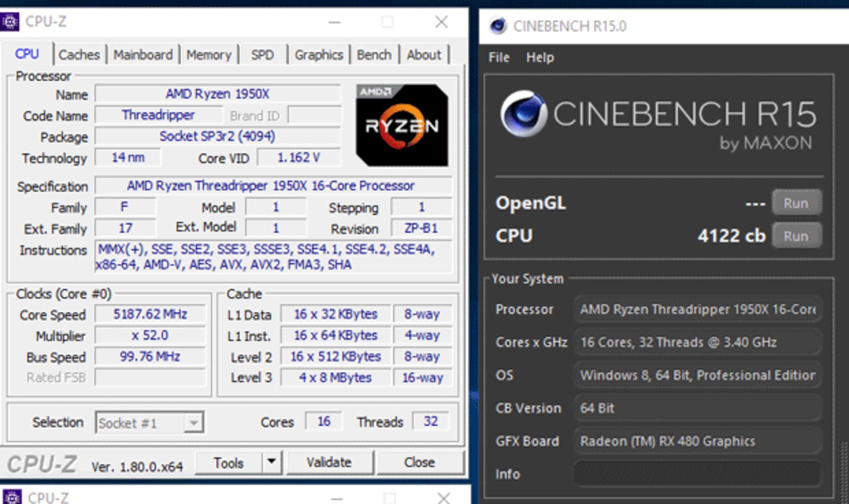Click the Specification field text

coord(273,186)
